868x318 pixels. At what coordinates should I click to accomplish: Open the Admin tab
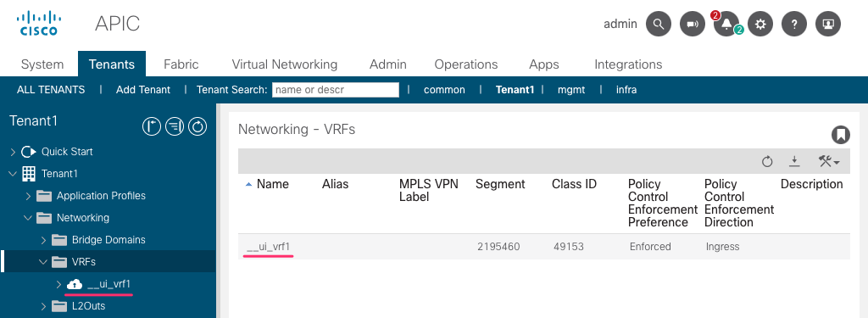click(388, 64)
